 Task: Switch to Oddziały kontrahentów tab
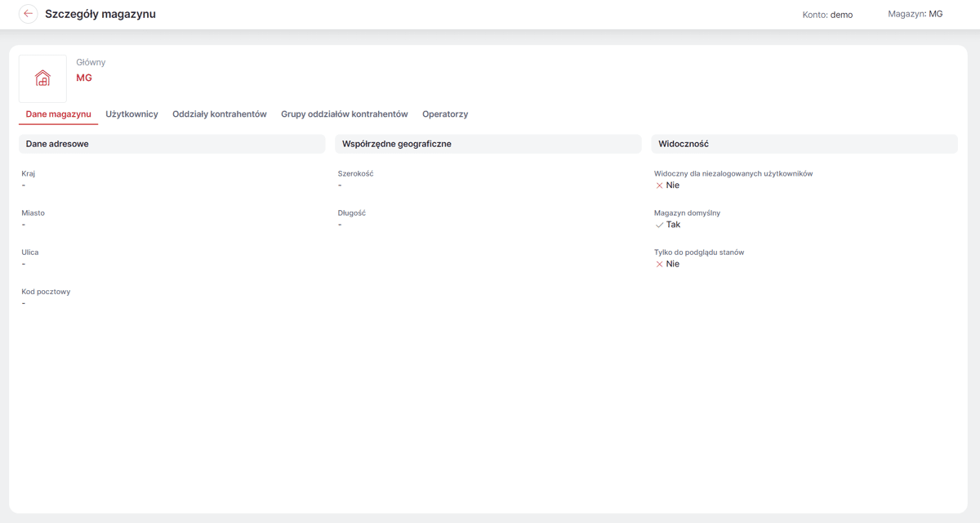(x=220, y=114)
